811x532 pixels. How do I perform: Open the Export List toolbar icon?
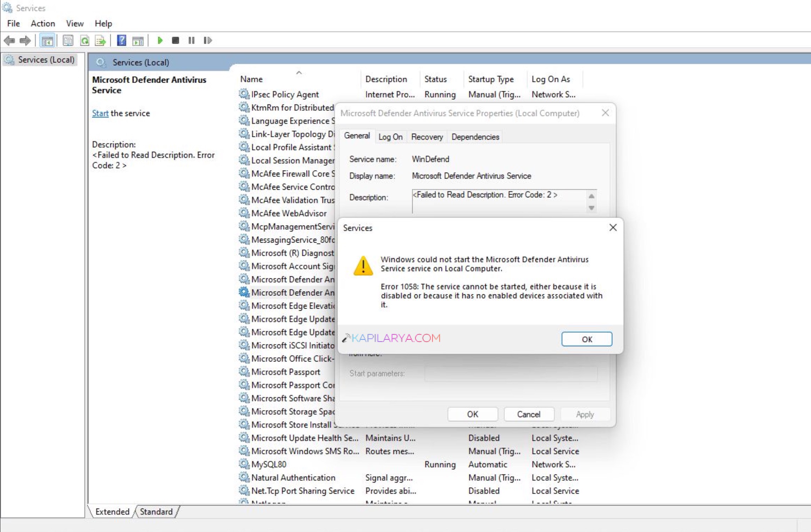point(100,40)
